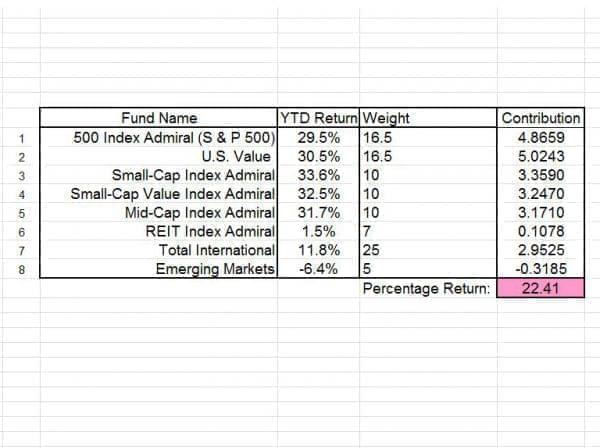This screenshot has height=448, width=600.
Task: Select the YTD Return column header
Action: coord(318,118)
